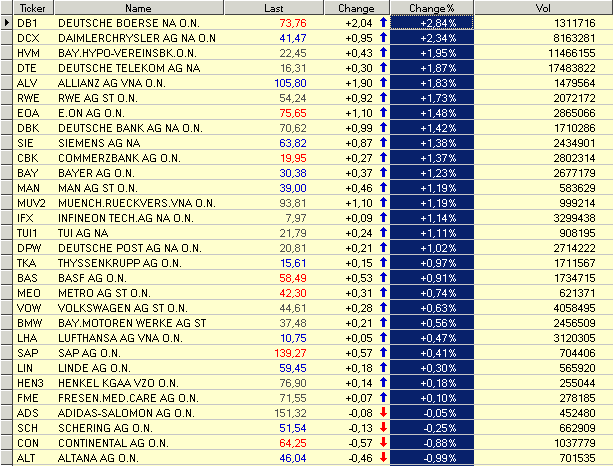The width and height of the screenshot is (613, 466).
Task: Click the up arrow in DAIMLERCHRYSLER row
Action: point(383,38)
